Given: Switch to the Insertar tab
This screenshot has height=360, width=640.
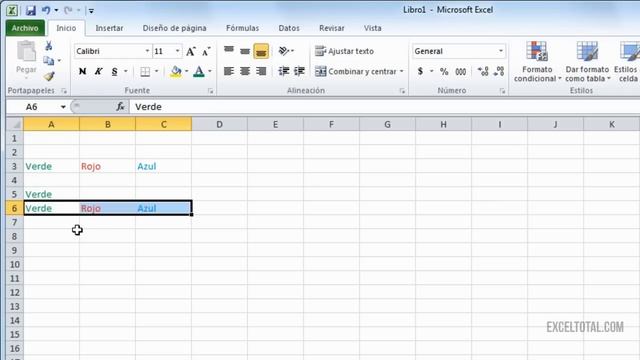Looking at the screenshot, I should coord(109,28).
